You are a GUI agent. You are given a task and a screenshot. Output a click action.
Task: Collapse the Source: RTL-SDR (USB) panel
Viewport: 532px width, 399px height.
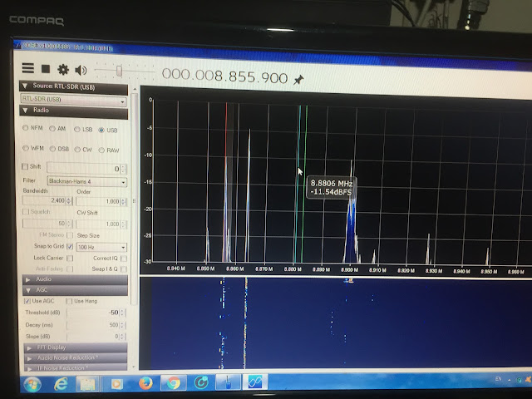tap(73, 86)
